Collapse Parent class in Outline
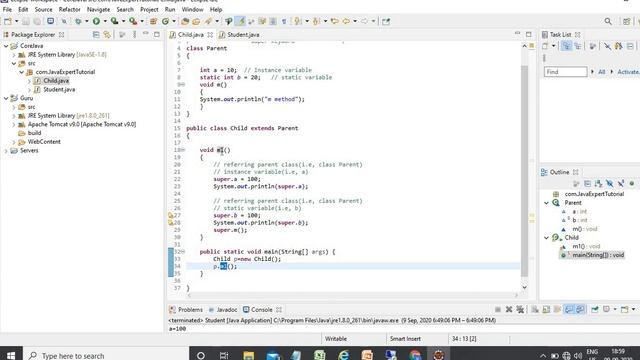Viewport: 640px width, 360px height. coord(547,203)
